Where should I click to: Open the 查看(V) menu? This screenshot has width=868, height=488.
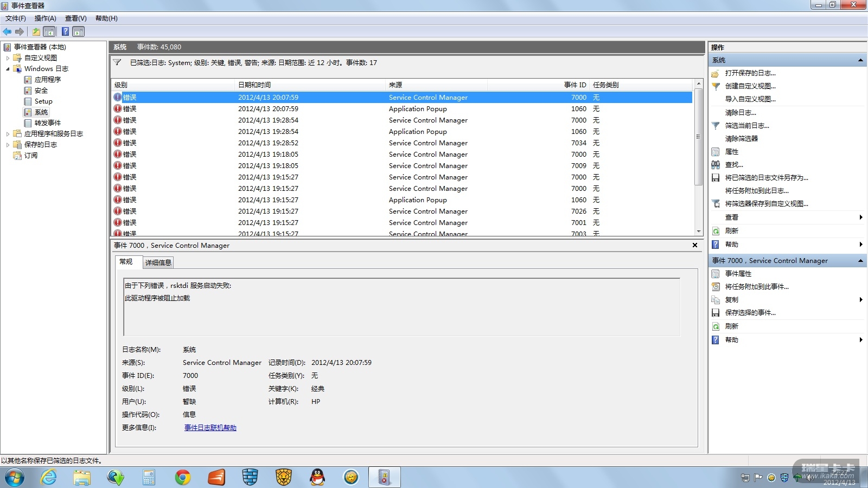tap(76, 18)
